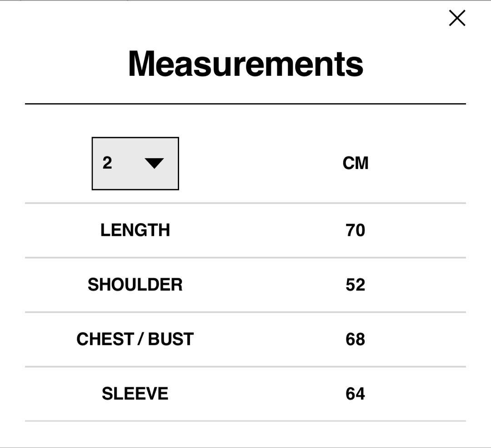Click the chest value 68
This screenshot has height=448, width=491.
coord(356,339)
